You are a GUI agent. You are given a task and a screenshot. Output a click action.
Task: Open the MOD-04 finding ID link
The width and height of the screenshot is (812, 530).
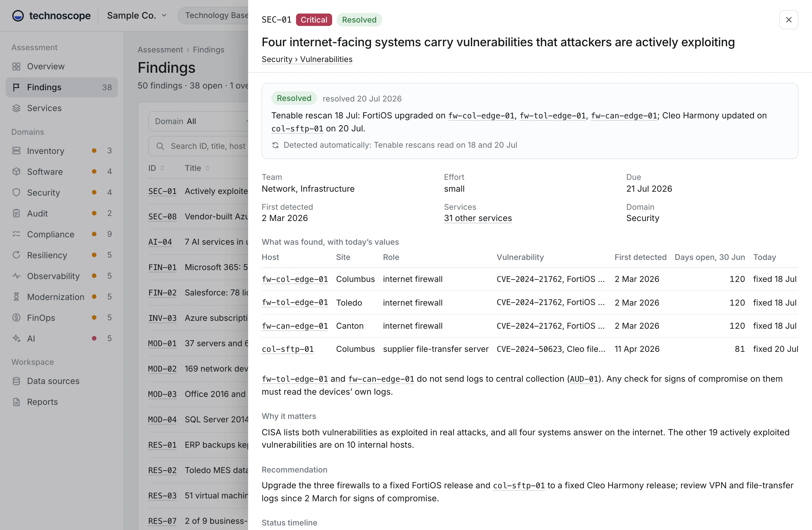162,419
